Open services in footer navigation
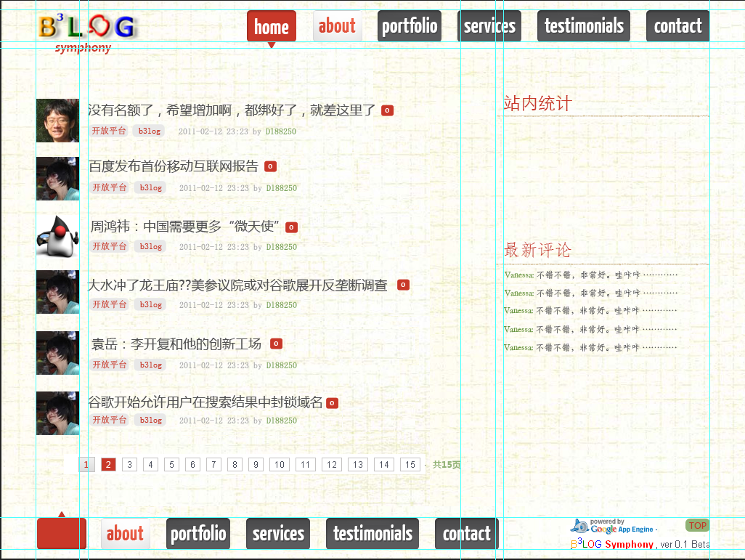745x560 pixels. 278,533
